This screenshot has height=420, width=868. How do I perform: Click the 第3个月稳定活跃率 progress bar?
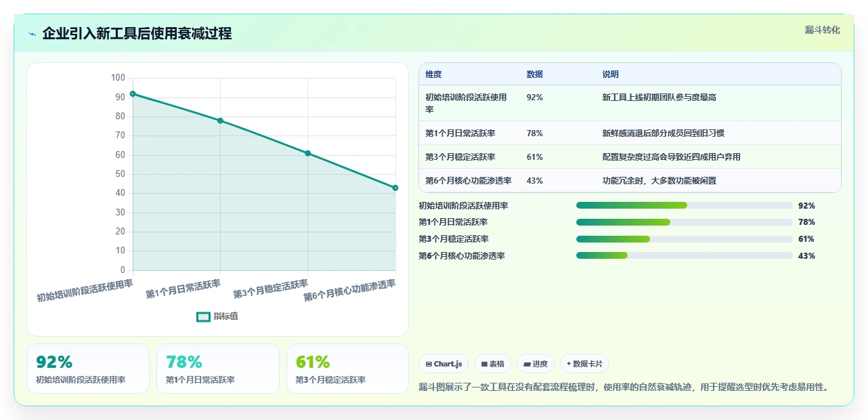pos(684,238)
